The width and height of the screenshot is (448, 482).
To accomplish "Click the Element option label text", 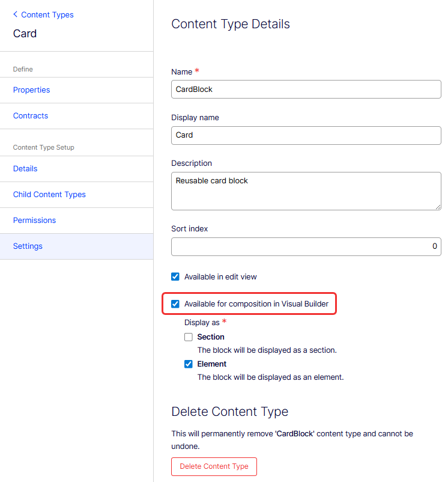I will pyautogui.click(x=211, y=364).
